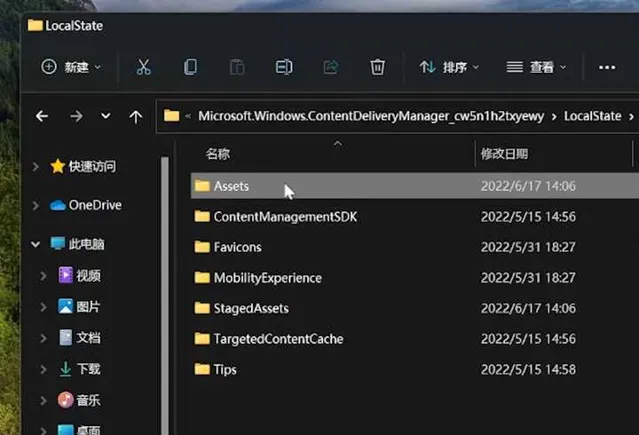Expand the 图片 (Pictures) node
639x435 pixels.
(43, 307)
